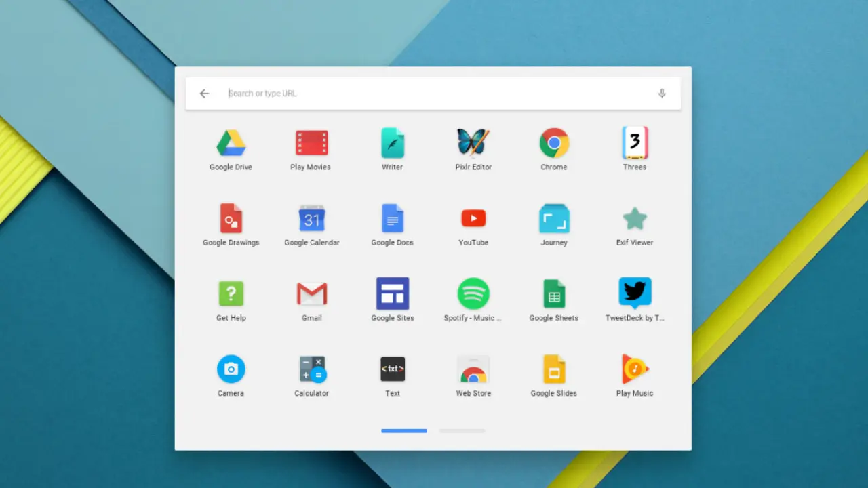Launch Spotify music app
The image size is (868, 488).
(x=473, y=294)
